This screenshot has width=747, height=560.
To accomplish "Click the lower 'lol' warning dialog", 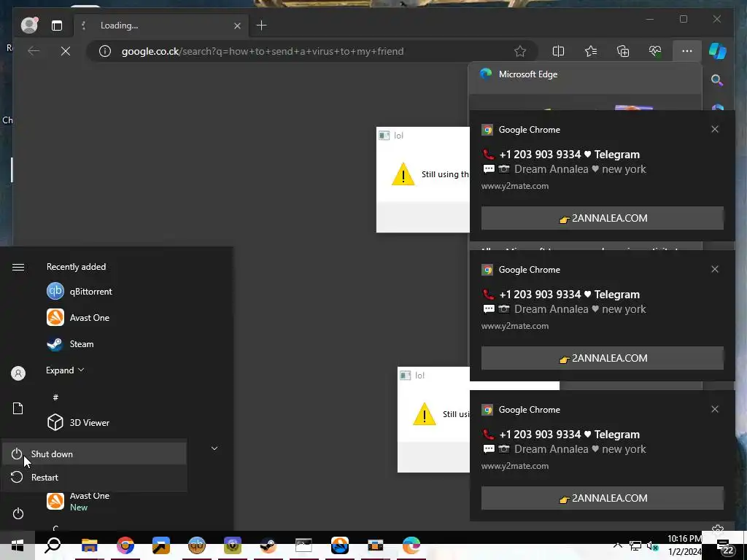I will [x=433, y=419].
